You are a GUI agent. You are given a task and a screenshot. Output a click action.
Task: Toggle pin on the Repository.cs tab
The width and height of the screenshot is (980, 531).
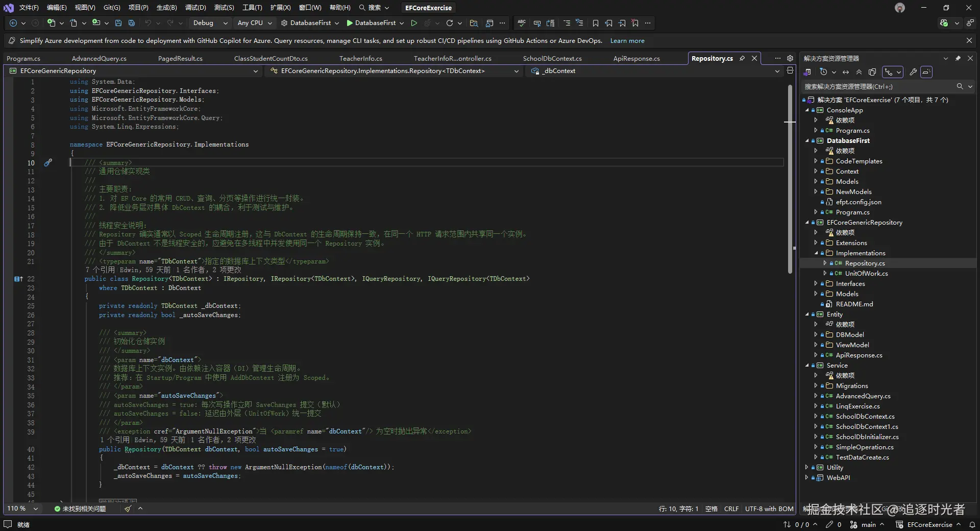742,59
